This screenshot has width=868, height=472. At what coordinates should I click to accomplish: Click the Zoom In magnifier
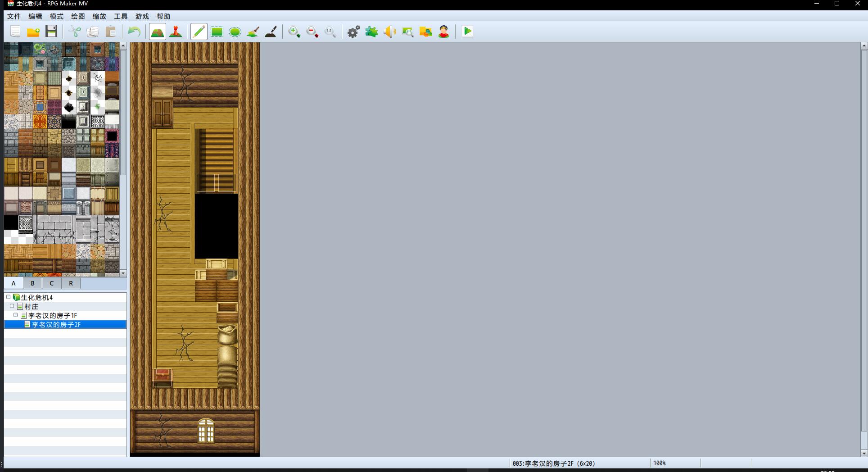(294, 32)
